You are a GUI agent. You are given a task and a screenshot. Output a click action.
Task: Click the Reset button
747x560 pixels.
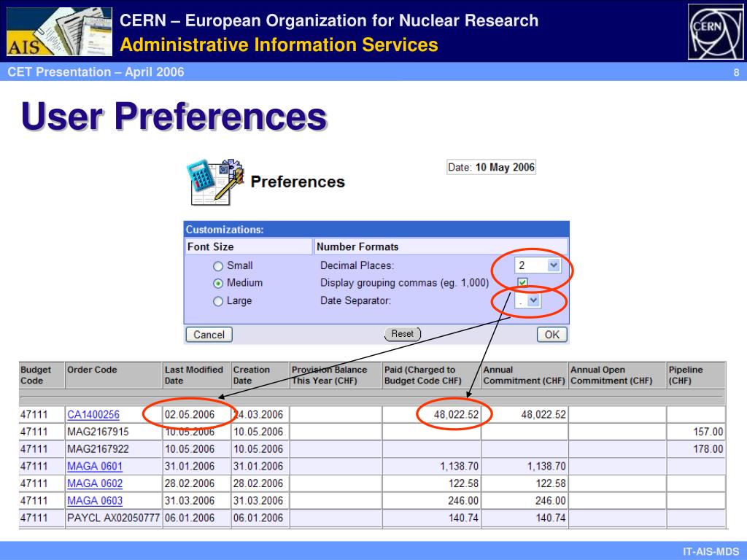tap(403, 334)
